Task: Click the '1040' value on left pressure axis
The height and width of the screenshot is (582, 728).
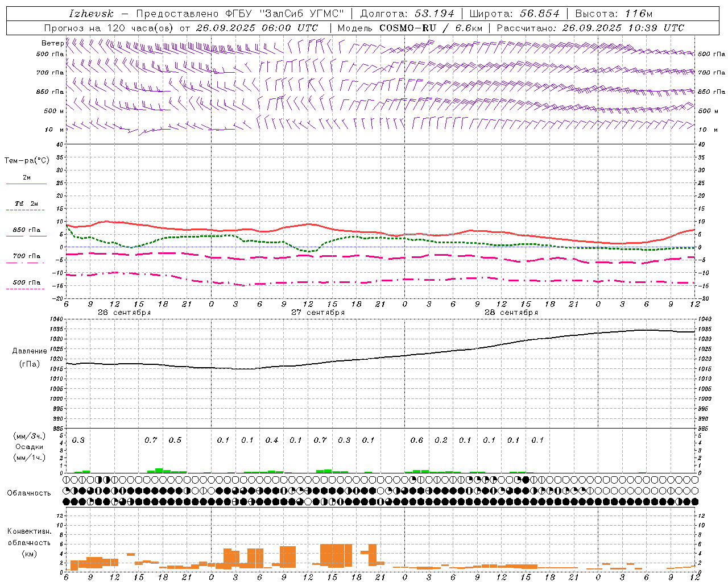Action: (56, 319)
